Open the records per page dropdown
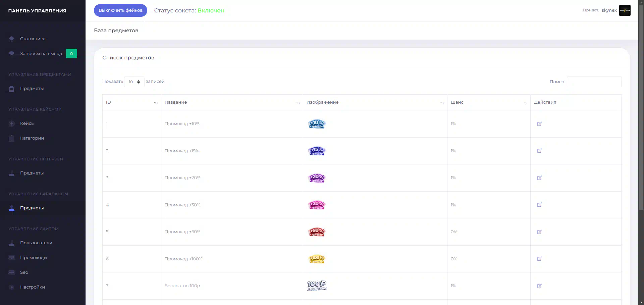The height and width of the screenshot is (305, 644). click(134, 82)
